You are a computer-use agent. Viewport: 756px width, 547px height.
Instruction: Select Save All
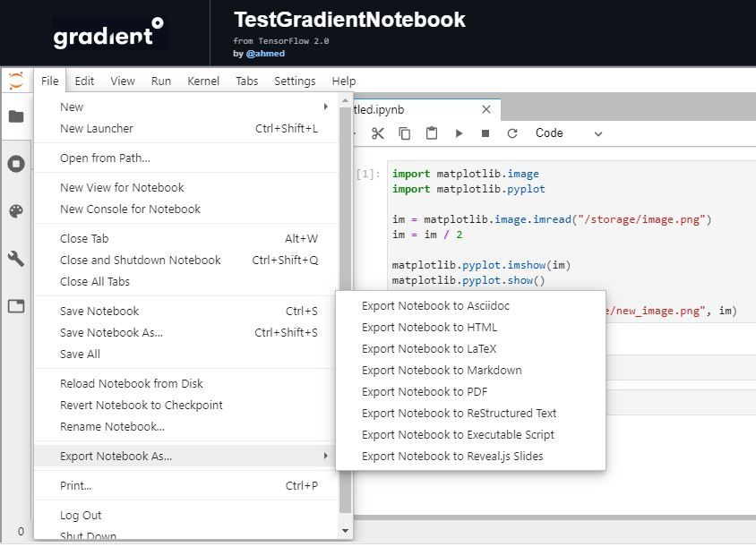click(186, 354)
